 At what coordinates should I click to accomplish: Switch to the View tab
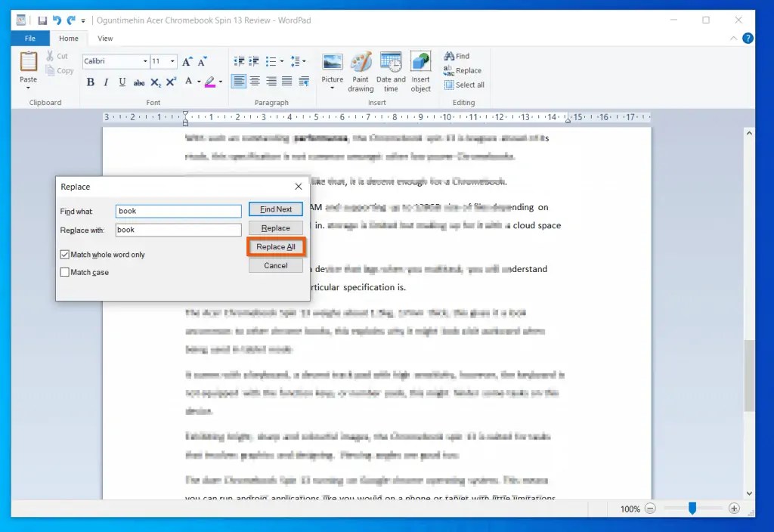(105, 38)
